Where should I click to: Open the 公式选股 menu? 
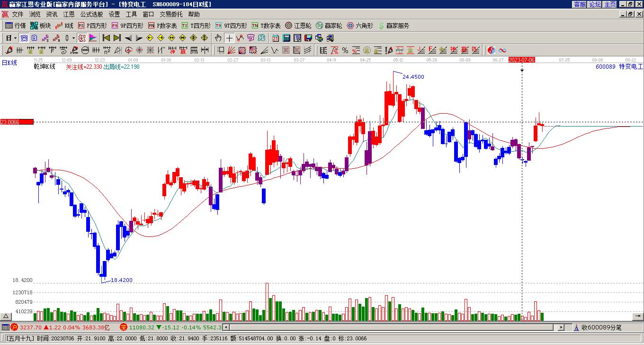(91, 15)
